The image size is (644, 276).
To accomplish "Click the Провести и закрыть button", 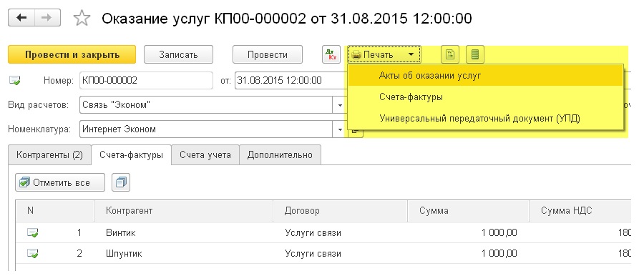I will pos(72,54).
